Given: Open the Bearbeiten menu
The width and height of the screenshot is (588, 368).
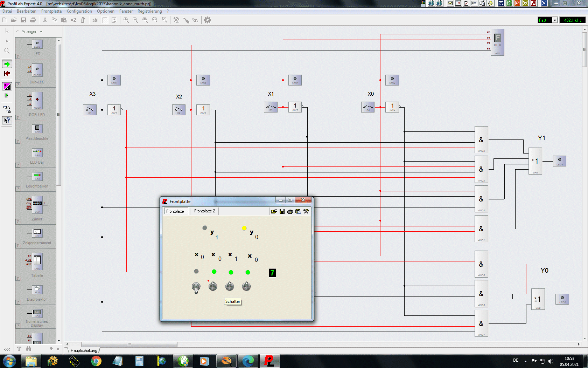Looking at the screenshot, I should point(27,11).
